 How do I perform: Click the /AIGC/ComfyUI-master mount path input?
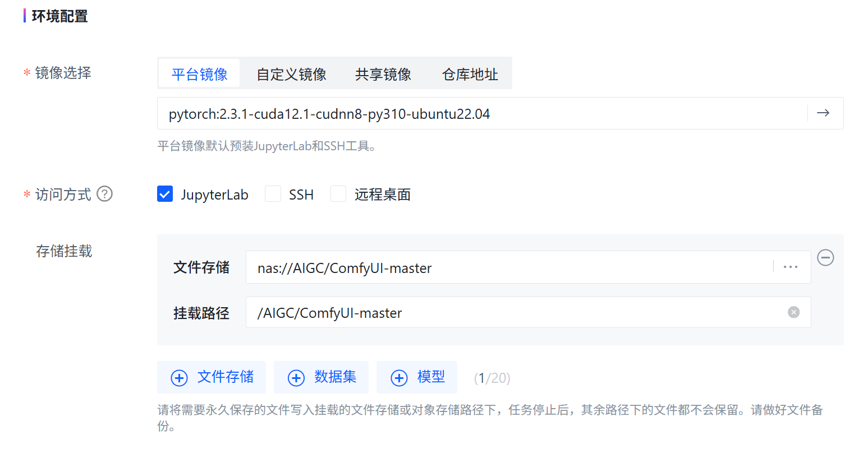528,312
